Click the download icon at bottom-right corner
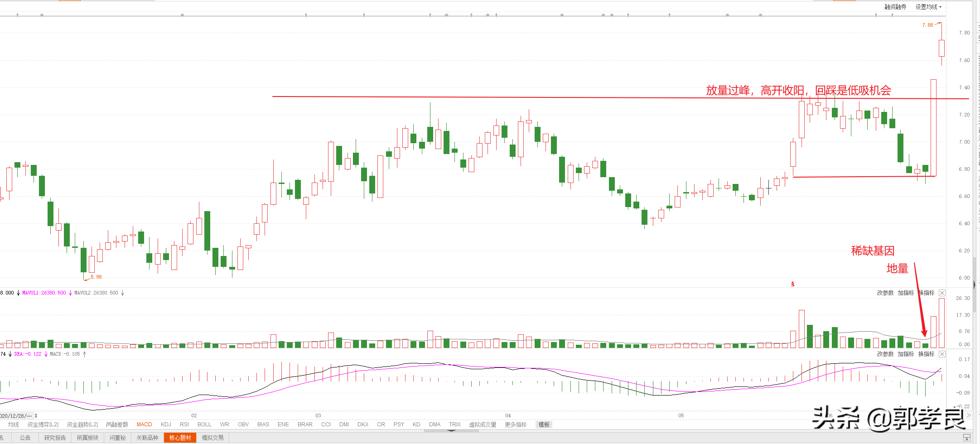The image size is (980, 444). (x=966, y=438)
